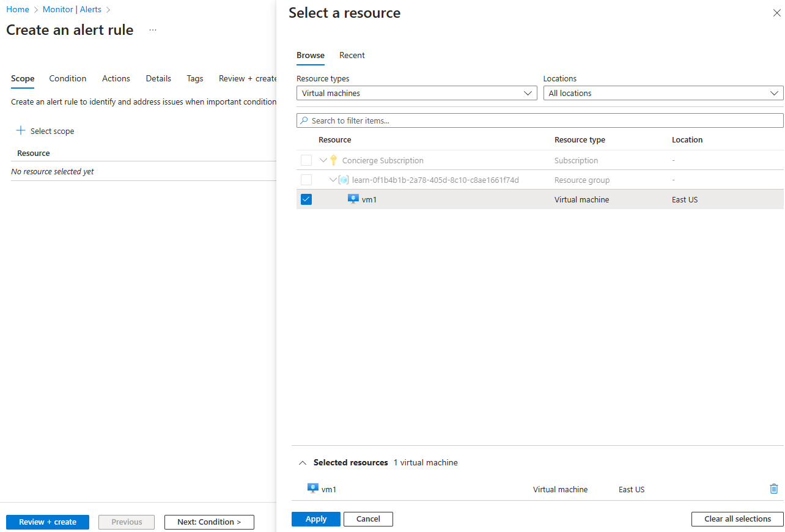
Task: Switch to the Browse tab
Action: coord(311,55)
